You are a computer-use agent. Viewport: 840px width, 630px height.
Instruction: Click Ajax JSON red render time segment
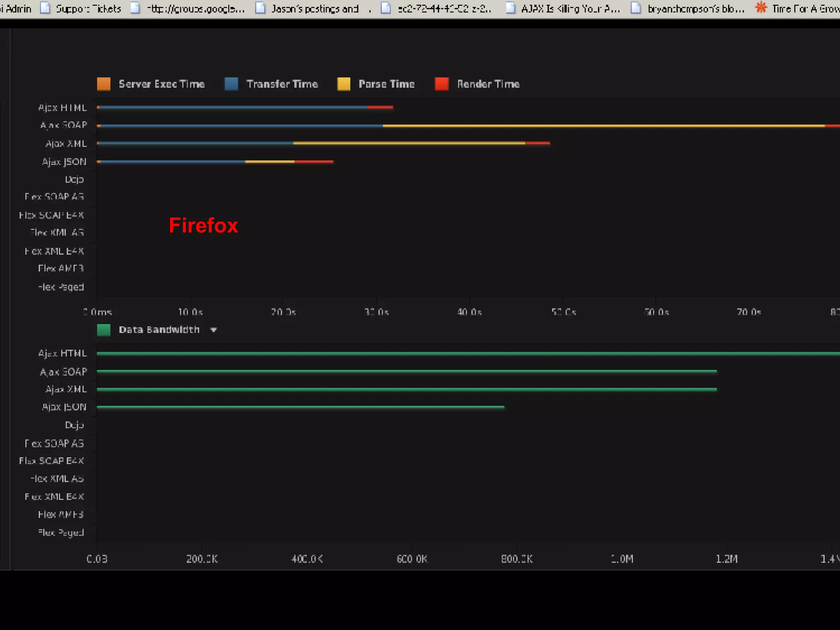pyautogui.click(x=314, y=162)
